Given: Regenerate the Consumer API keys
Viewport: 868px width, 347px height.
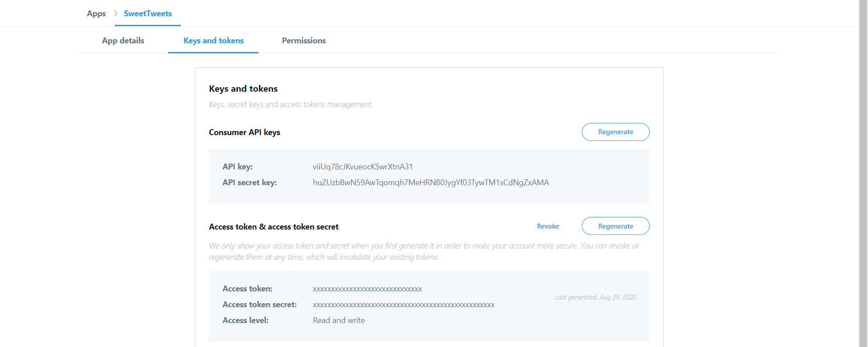Looking at the screenshot, I should (x=615, y=131).
